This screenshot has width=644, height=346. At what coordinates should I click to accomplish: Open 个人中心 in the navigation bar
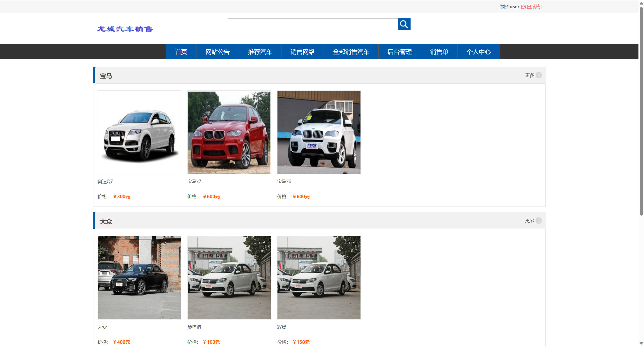pos(478,52)
